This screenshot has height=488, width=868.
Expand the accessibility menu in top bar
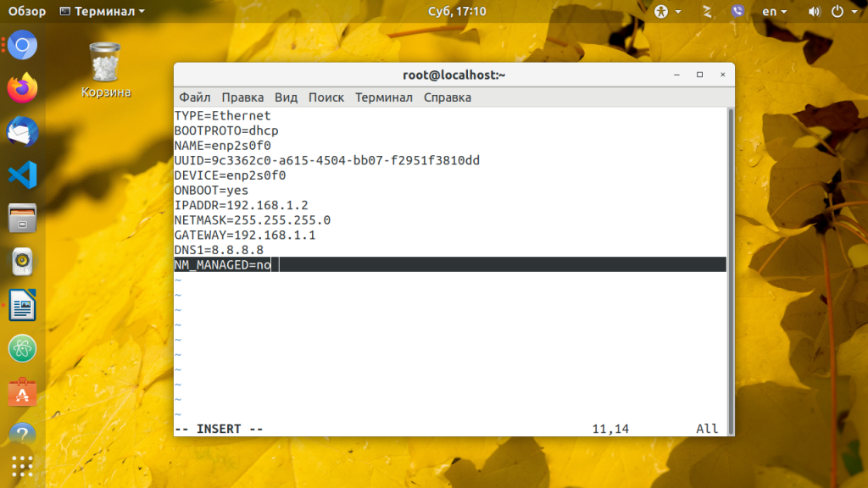668,11
